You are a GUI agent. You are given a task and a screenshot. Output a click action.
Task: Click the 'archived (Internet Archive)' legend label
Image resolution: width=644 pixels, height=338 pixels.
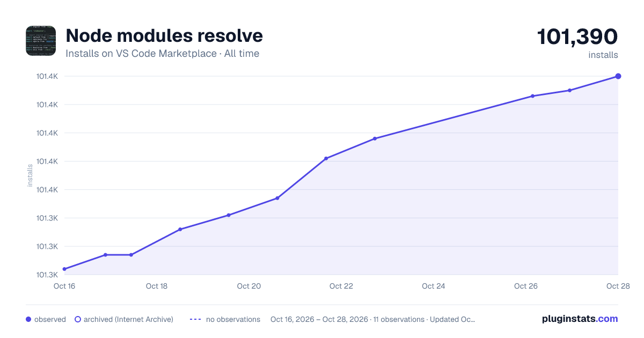pyautogui.click(x=128, y=319)
